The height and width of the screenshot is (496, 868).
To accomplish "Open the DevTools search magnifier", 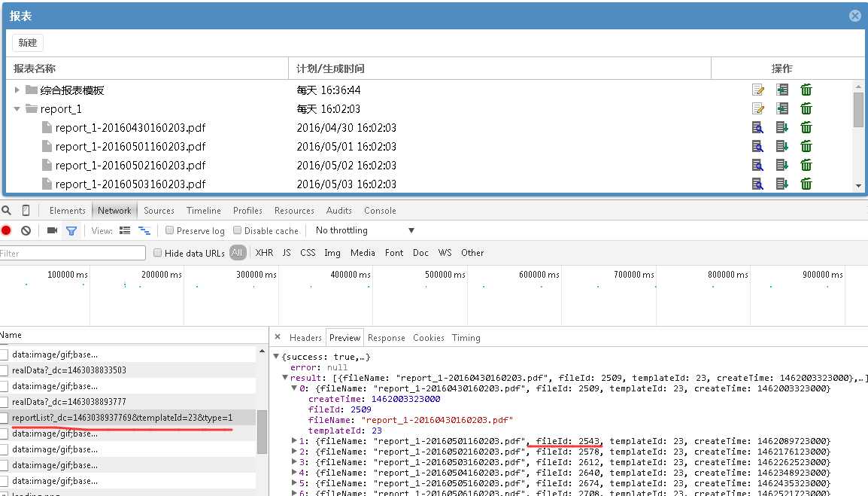I will point(7,211).
